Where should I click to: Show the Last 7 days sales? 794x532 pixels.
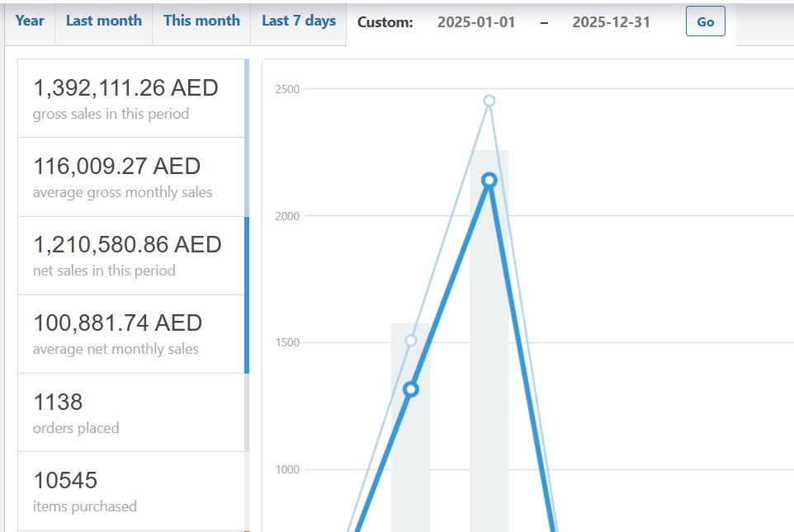[x=298, y=21]
